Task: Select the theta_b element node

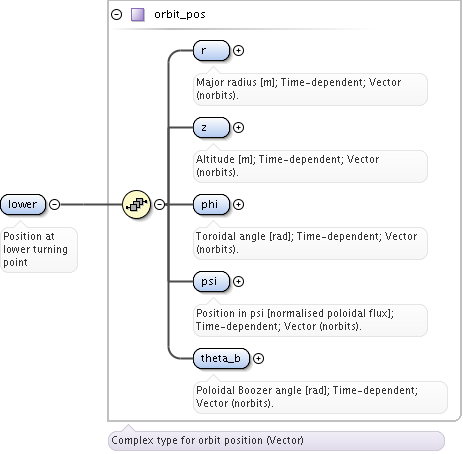Action: (221, 358)
